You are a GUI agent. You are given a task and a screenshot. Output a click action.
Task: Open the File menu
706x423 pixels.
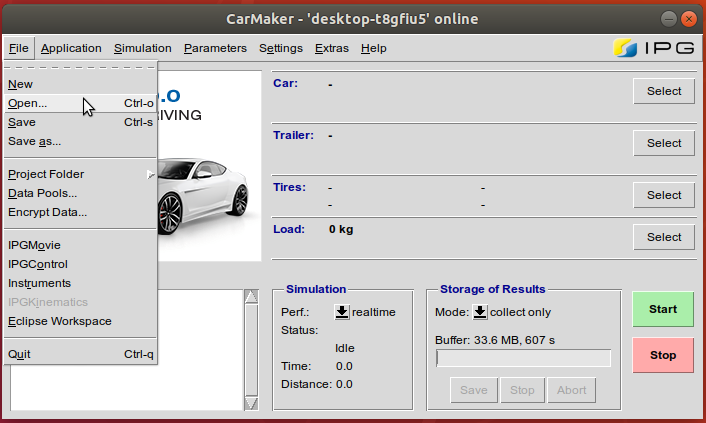[x=18, y=48]
